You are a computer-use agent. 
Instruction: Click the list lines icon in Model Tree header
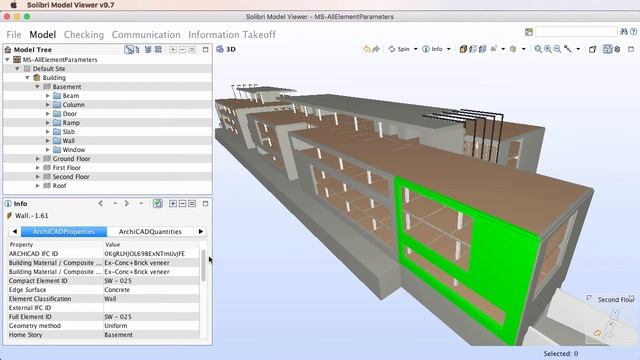tap(192, 49)
